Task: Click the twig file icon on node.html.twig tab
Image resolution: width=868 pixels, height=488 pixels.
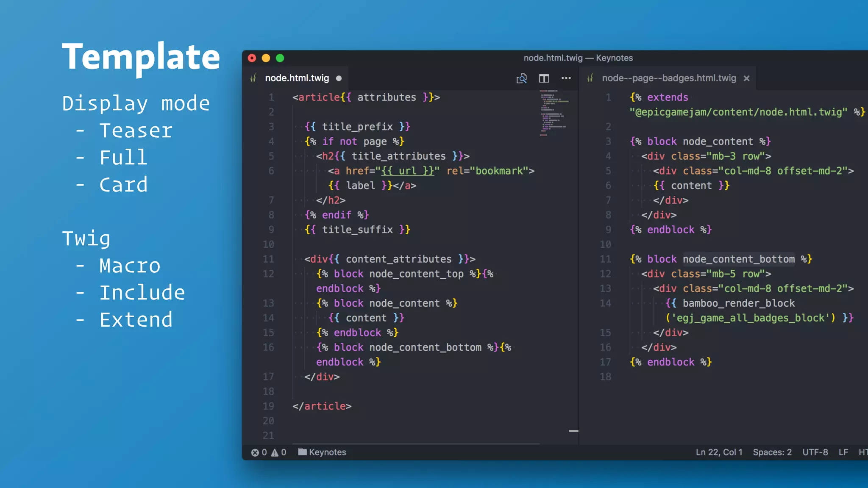Action: click(x=253, y=78)
